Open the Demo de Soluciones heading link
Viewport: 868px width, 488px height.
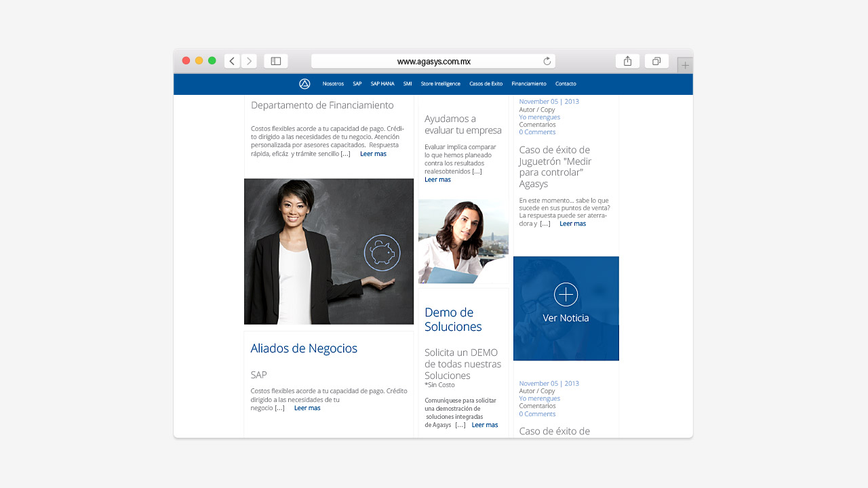(x=453, y=319)
